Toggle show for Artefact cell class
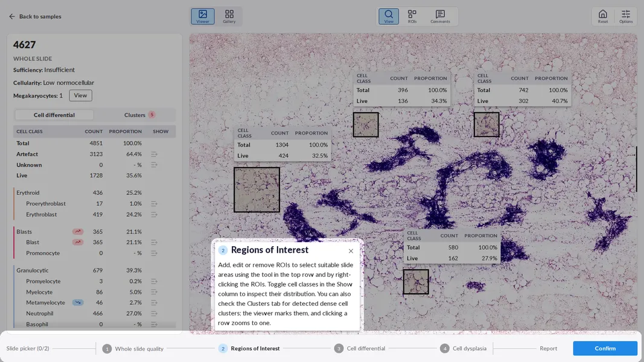 pos(154,154)
